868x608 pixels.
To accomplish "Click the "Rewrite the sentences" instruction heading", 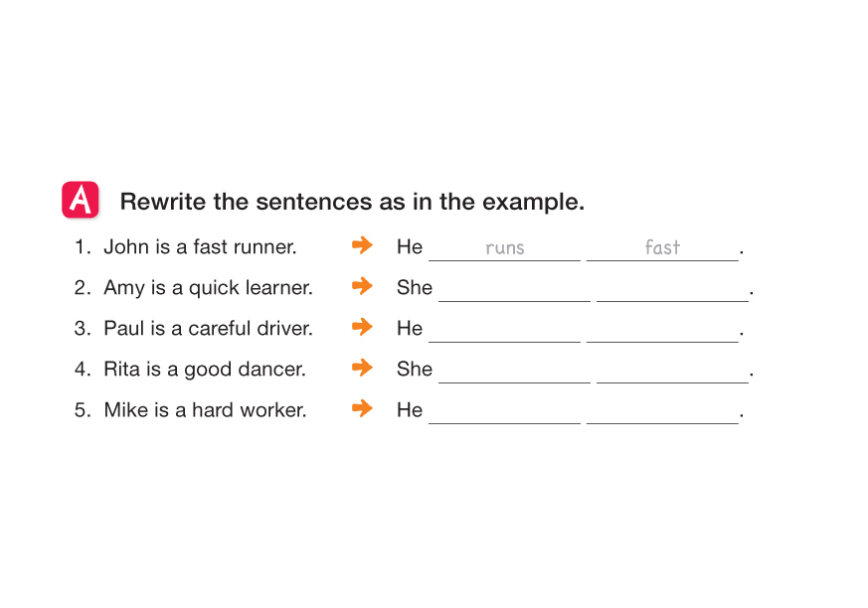I will 352,202.
